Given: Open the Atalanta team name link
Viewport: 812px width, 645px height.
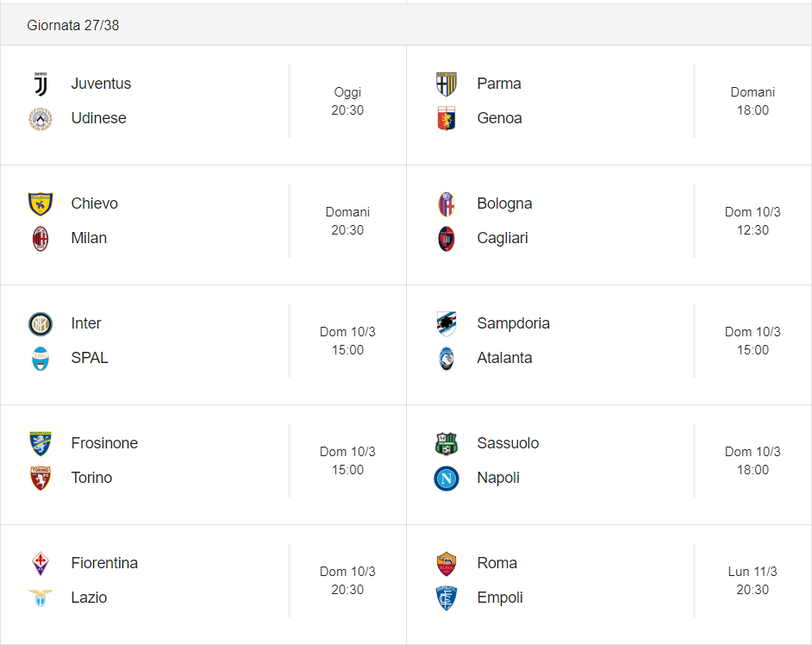Looking at the screenshot, I should pyautogui.click(x=504, y=358).
